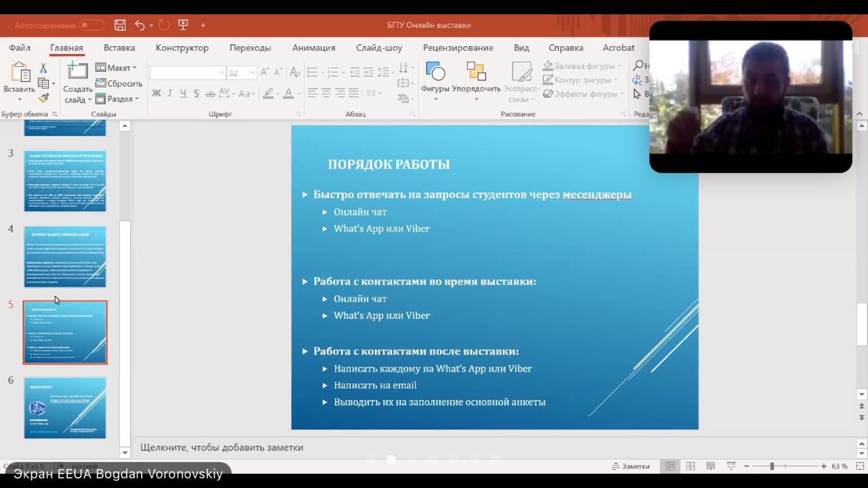
Task: Toggle normal view button in status bar
Action: (x=670, y=466)
